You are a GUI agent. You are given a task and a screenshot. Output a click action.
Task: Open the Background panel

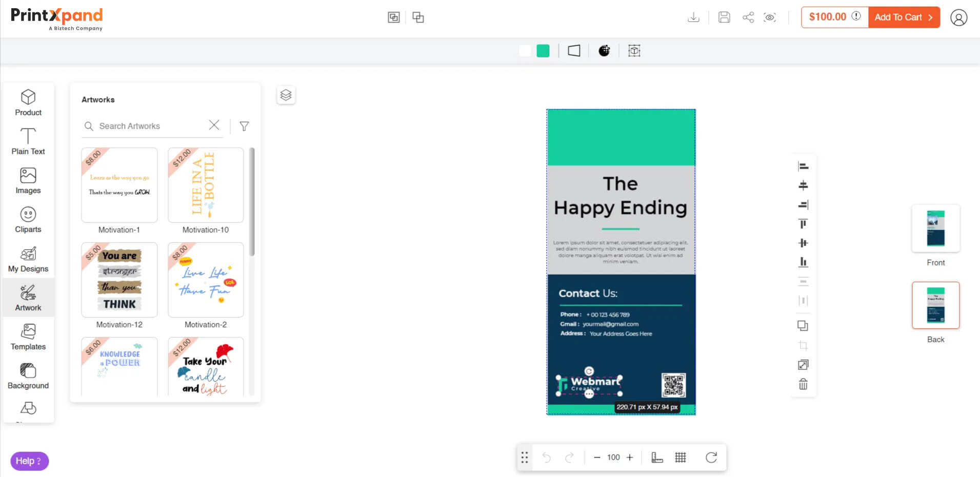pos(28,376)
